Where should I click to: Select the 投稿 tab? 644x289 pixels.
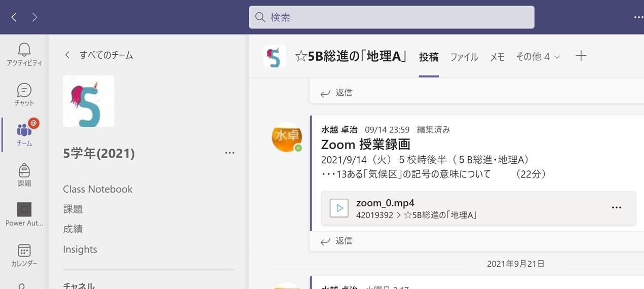429,57
